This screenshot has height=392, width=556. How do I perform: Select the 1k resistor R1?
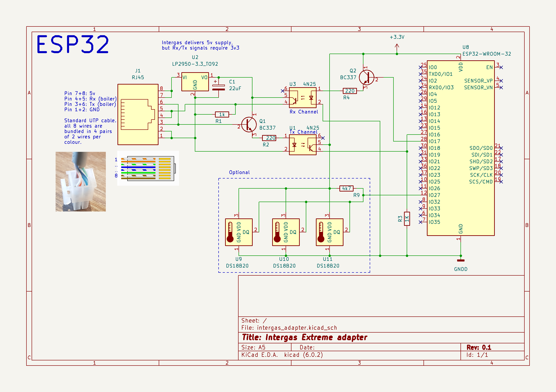[x=222, y=114]
